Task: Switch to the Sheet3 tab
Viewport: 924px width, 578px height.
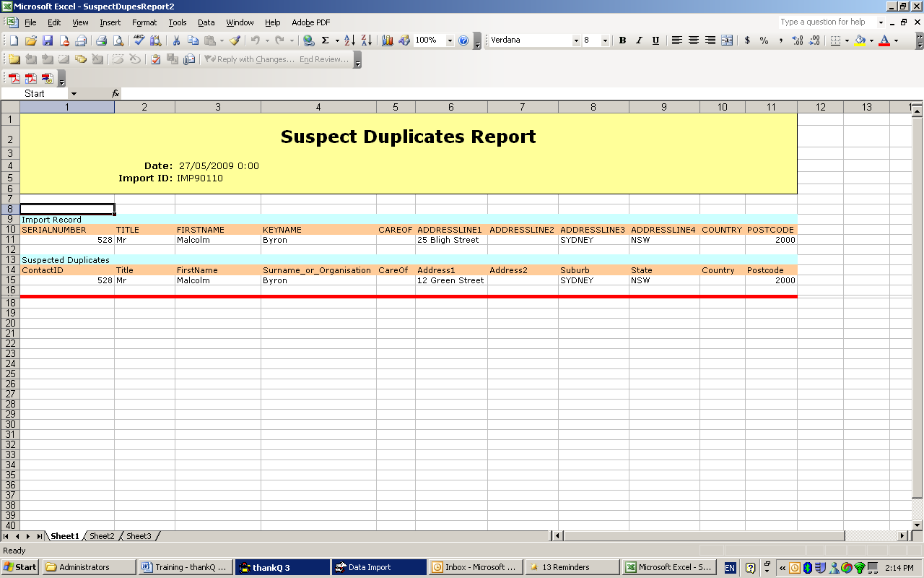Action: pyautogui.click(x=139, y=536)
